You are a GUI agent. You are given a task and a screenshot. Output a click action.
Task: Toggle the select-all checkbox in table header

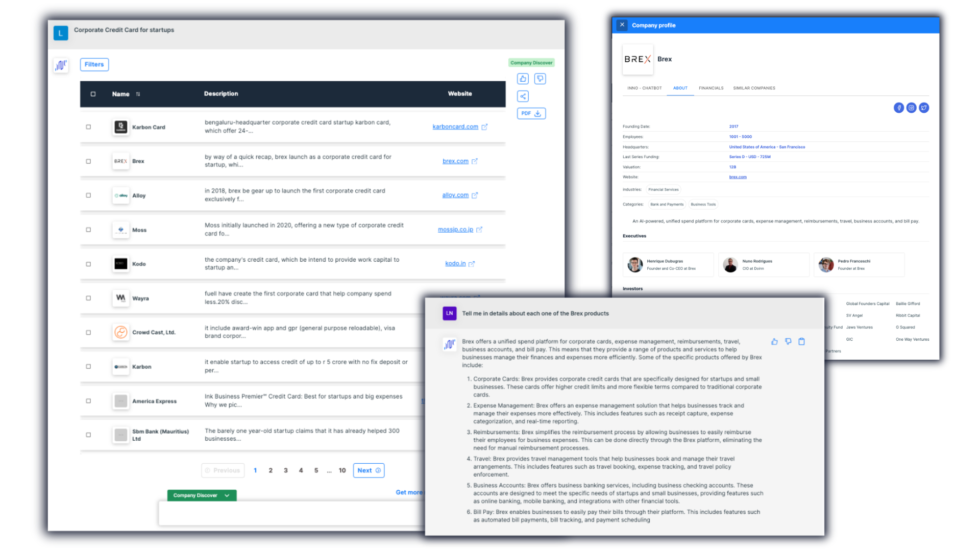(93, 93)
